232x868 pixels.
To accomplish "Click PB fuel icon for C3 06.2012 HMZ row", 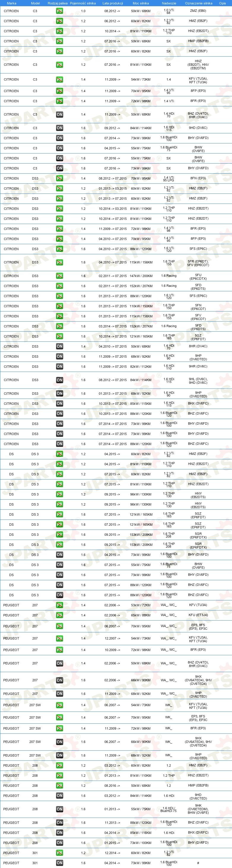I will 59,21.
